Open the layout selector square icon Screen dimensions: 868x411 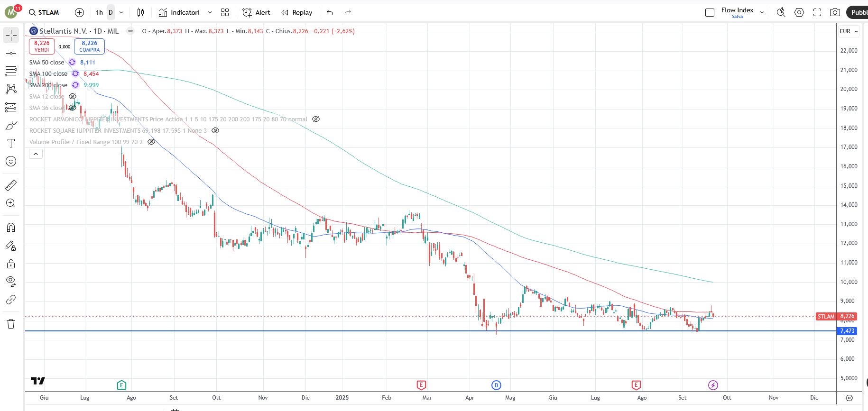[710, 12]
